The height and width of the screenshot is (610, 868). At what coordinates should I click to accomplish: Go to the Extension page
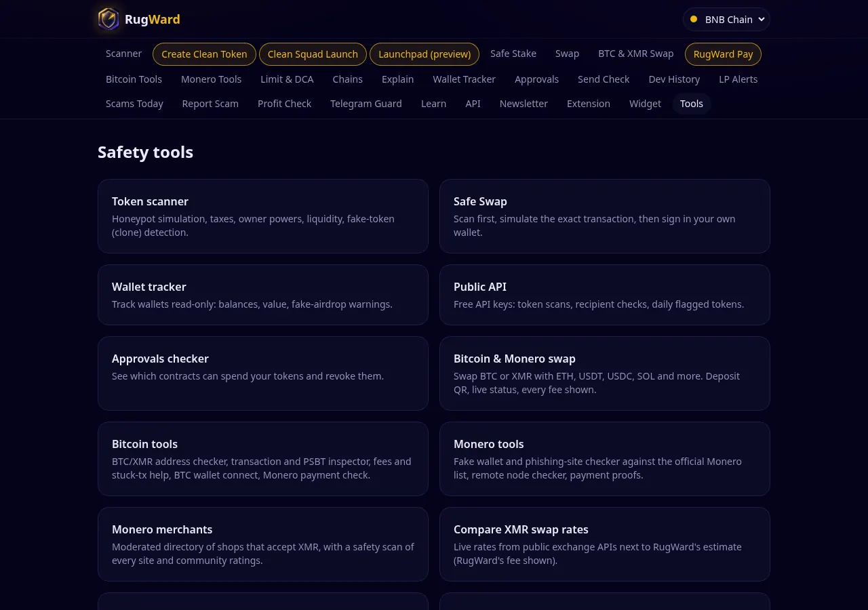(589, 104)
